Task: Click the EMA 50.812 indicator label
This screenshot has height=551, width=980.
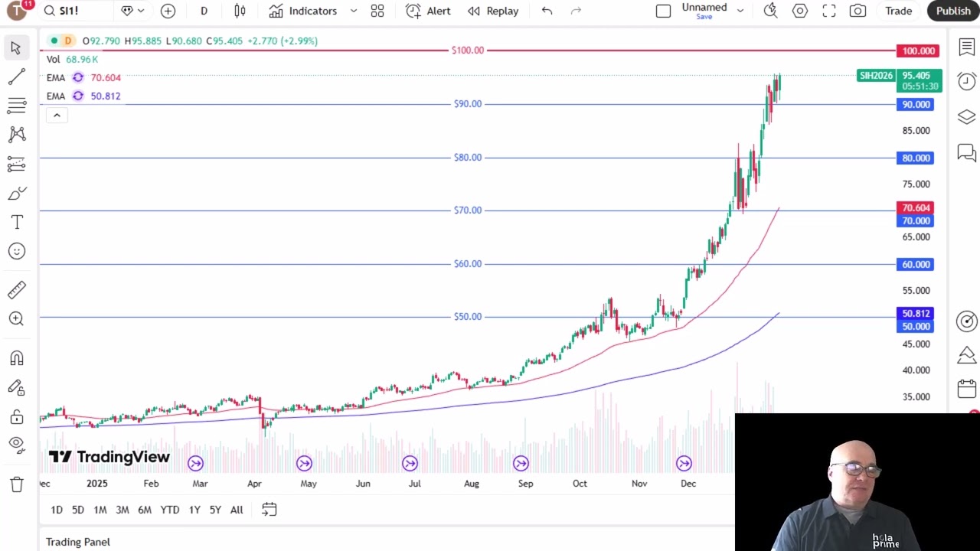Action: (x=83, y=96)
